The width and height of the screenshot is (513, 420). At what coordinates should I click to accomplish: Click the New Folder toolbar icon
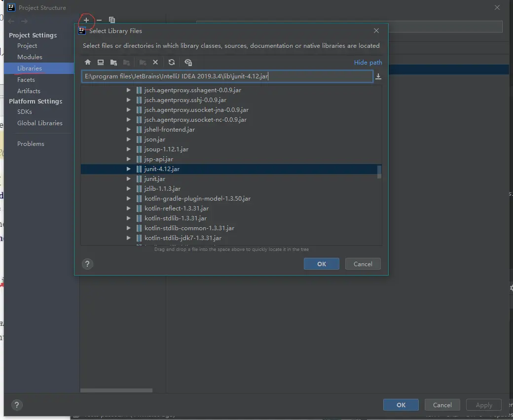143,62
